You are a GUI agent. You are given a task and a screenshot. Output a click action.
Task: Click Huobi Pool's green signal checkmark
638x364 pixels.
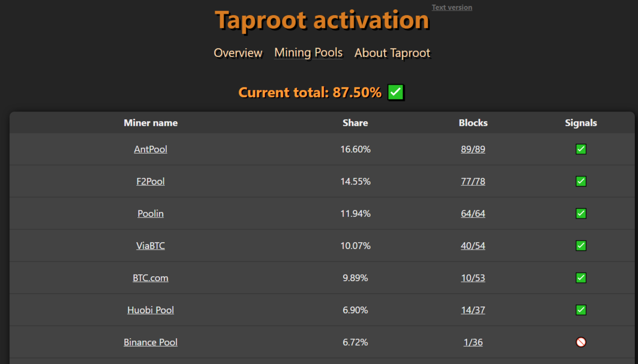[581, 310]
